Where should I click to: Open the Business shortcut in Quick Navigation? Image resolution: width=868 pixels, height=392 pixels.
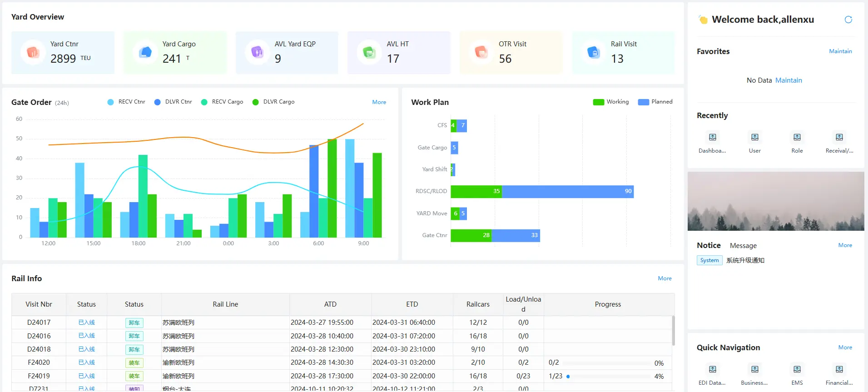click(x=754, y=375)
